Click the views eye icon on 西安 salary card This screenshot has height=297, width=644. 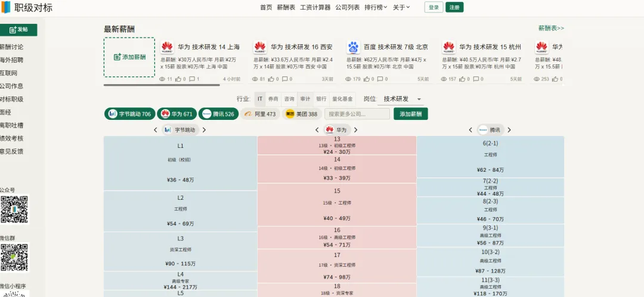(255, 79)
